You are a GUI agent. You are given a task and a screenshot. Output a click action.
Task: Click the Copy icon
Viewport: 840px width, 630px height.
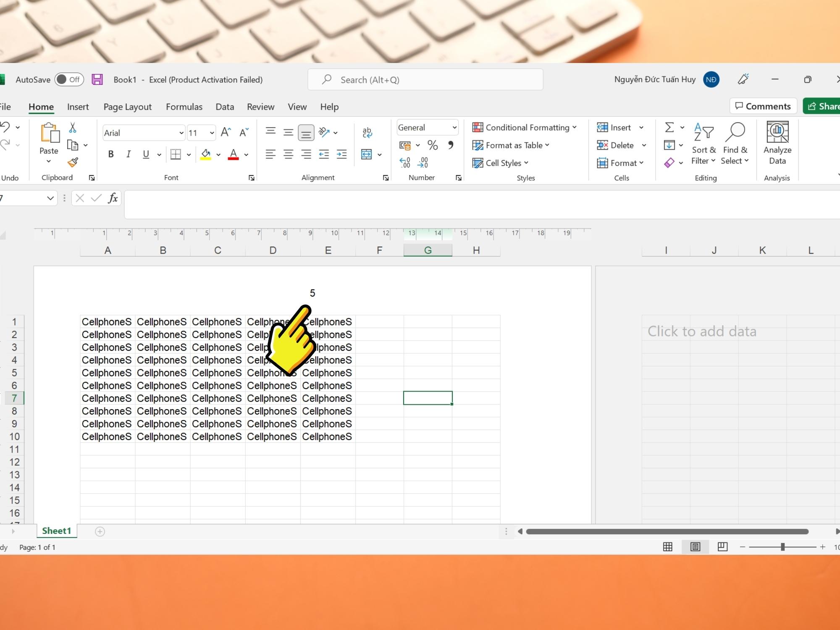pos(73,145)
